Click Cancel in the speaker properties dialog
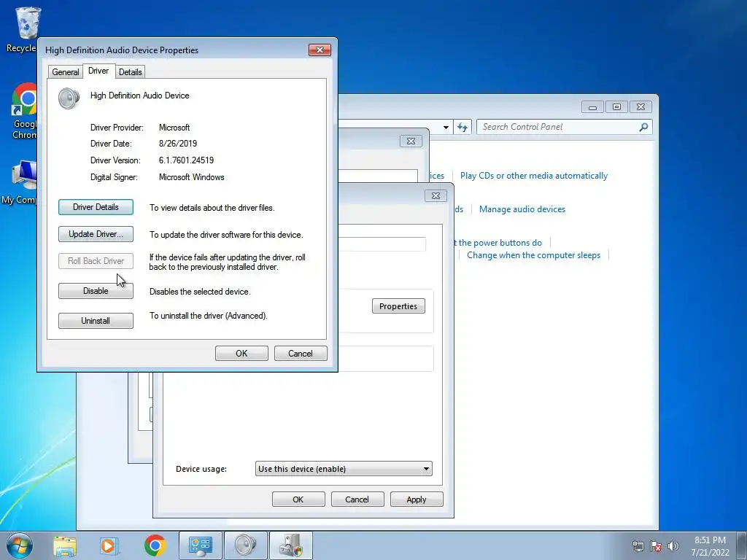 click(x=357, y=499)
